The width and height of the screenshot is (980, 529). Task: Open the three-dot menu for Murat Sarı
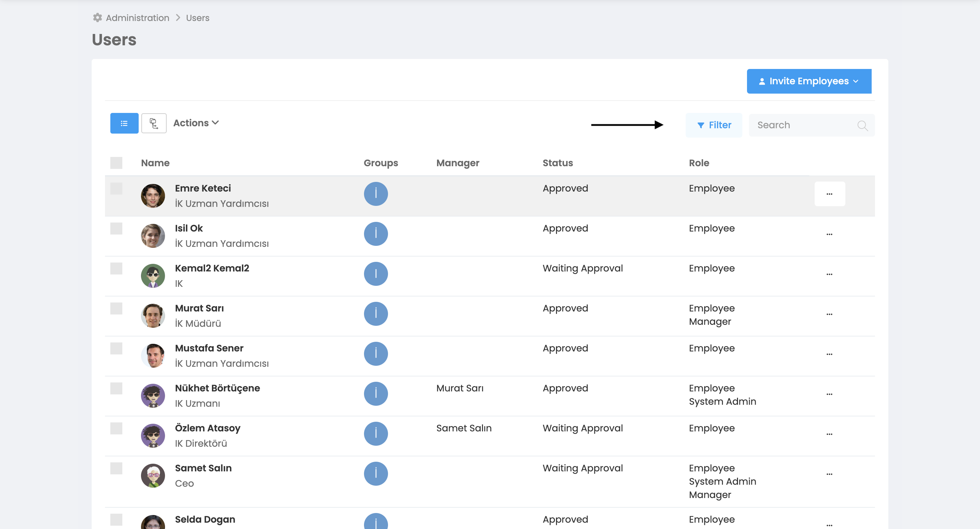click(829, 314)
